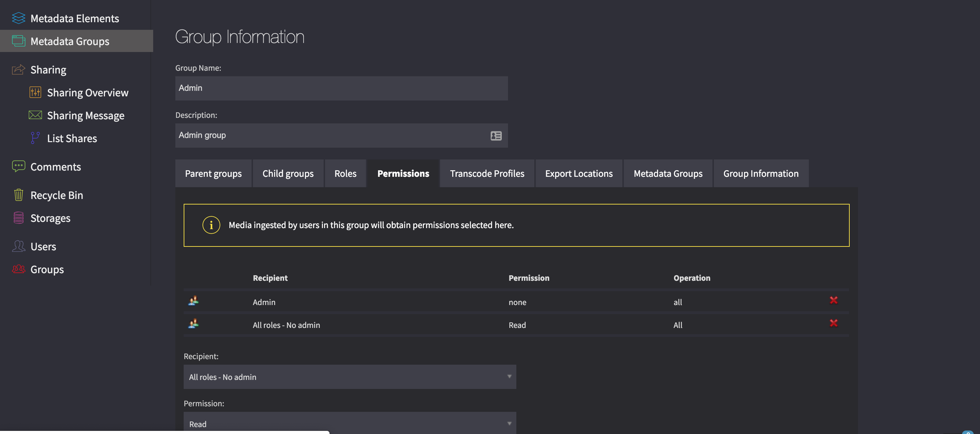Switch to the Transcode Profiles tab
Viewport: 980px width, 434px height.
(x=487, y=173)
